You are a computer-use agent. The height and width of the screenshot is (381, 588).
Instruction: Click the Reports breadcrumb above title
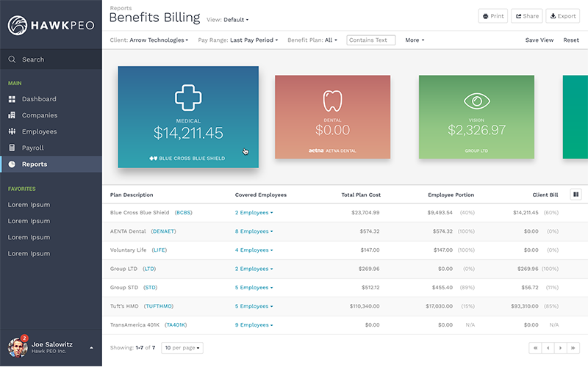click(x=121, y=8)
